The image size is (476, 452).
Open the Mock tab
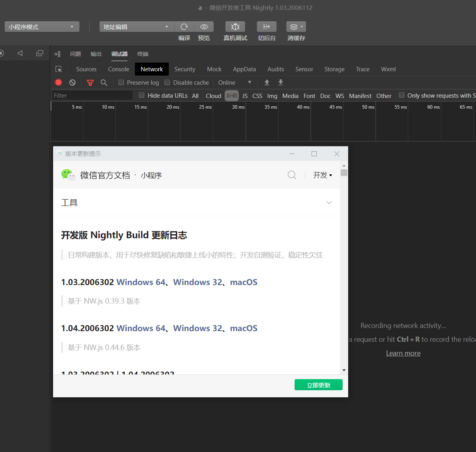pyautogui.click(x=214, y=69)
